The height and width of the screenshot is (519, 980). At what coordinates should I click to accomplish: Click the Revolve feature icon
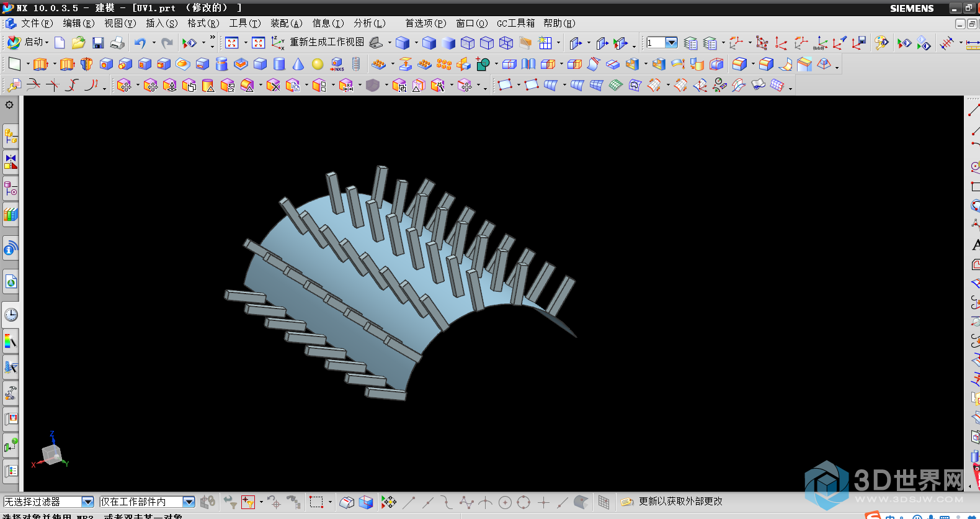[87, 64]
